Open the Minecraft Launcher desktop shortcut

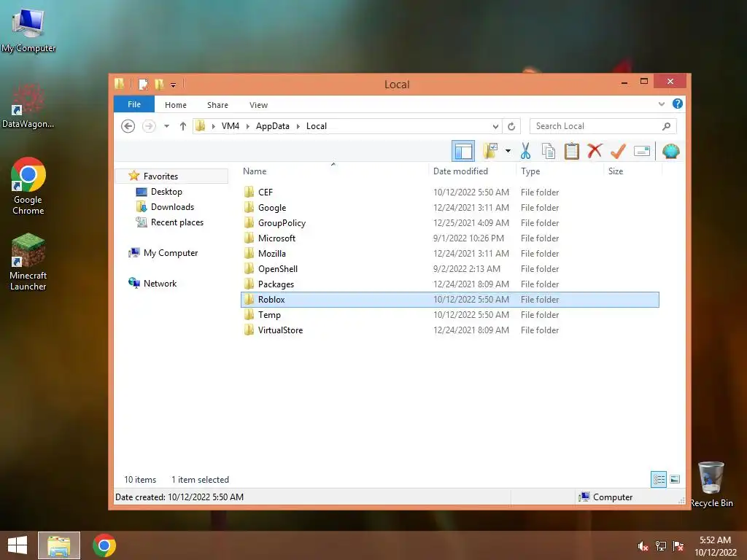pos(28,262)
